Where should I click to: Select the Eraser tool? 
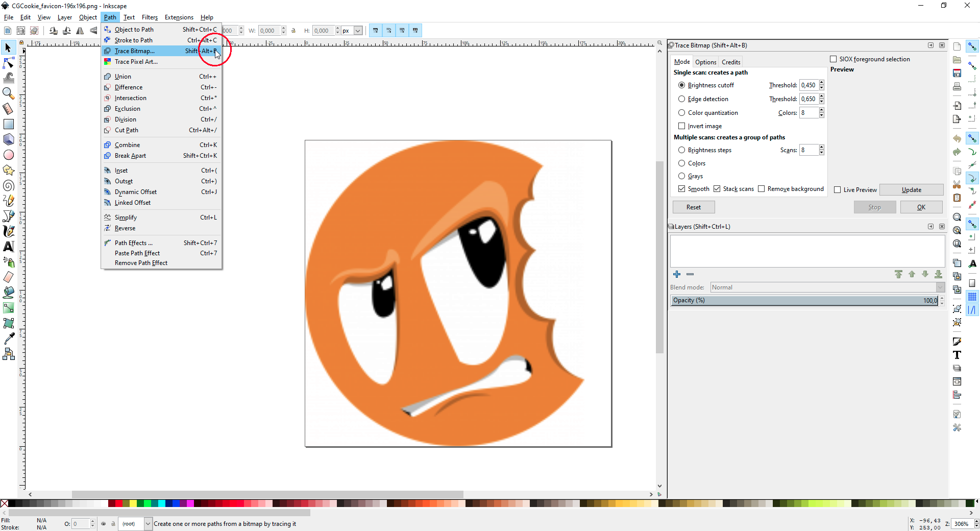click(x=8, y=277)
